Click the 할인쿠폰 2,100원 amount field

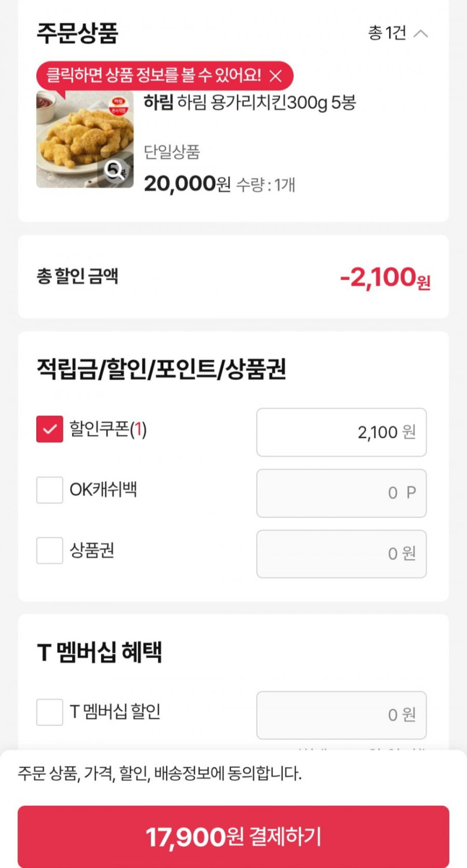(x=341, y=432)
